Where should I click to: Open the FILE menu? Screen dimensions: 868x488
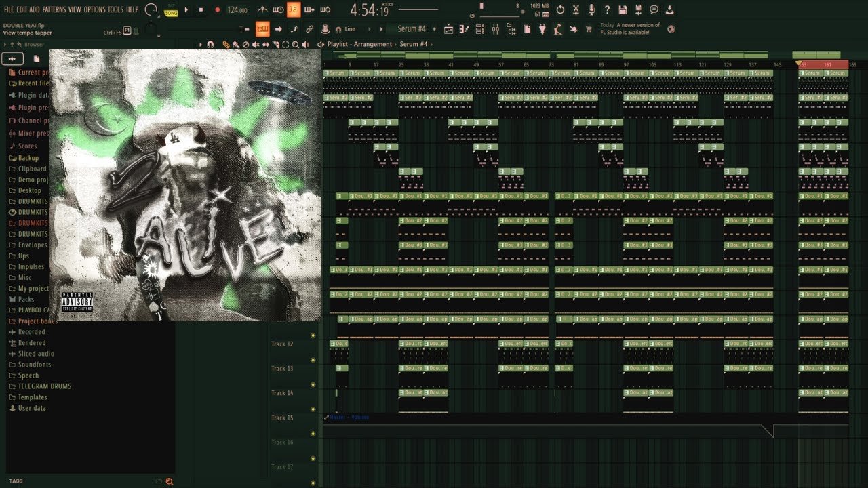[9, 9]
